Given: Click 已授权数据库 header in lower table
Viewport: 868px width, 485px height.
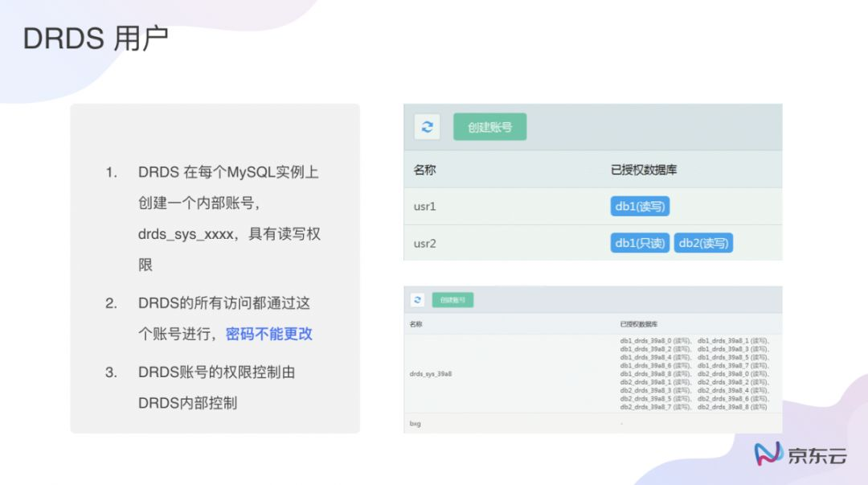Looking at the screenshot, I should tap(639, 324).
